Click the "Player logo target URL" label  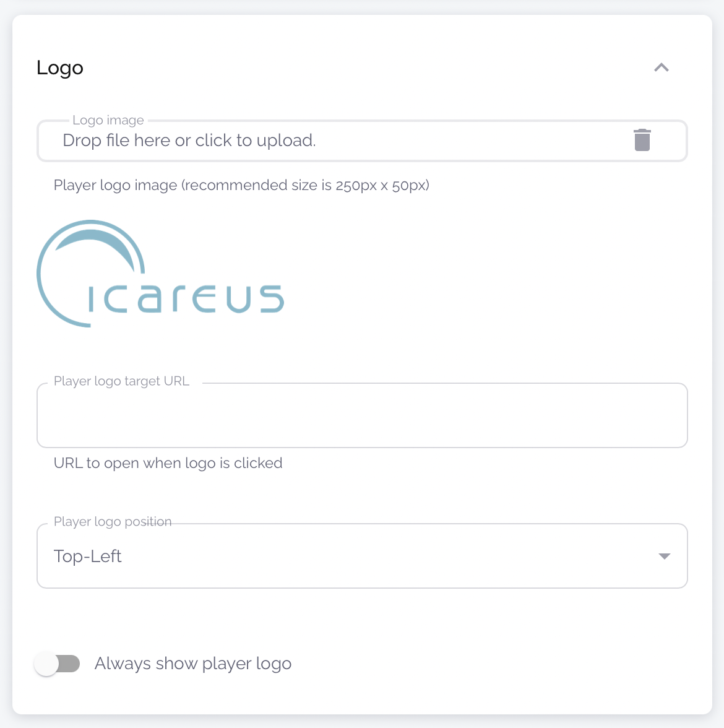(121, 381)
